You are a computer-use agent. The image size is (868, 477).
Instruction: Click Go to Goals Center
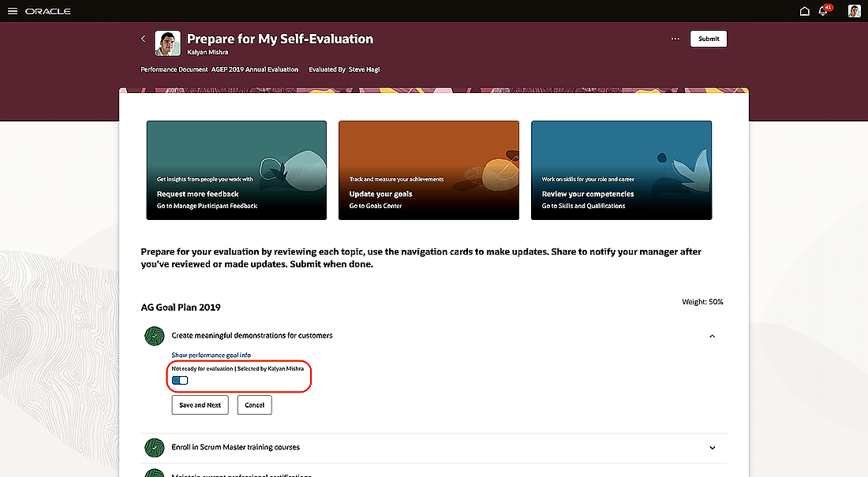(x=376, y=206)
